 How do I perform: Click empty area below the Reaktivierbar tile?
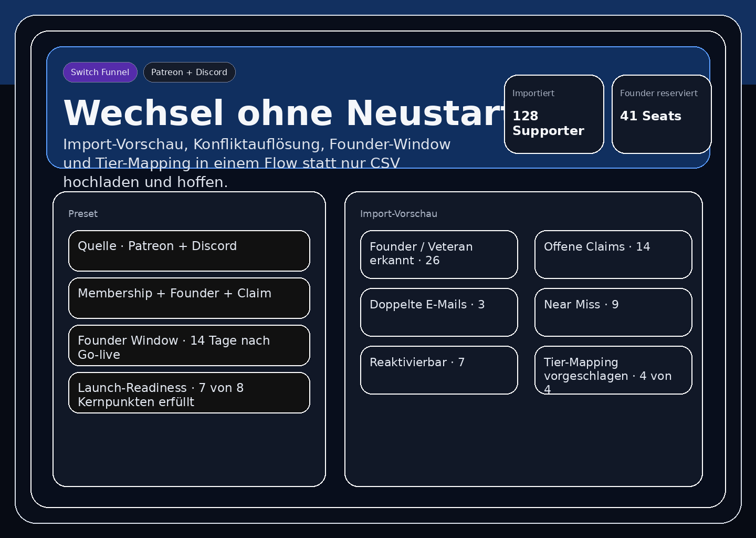[439, 441]
